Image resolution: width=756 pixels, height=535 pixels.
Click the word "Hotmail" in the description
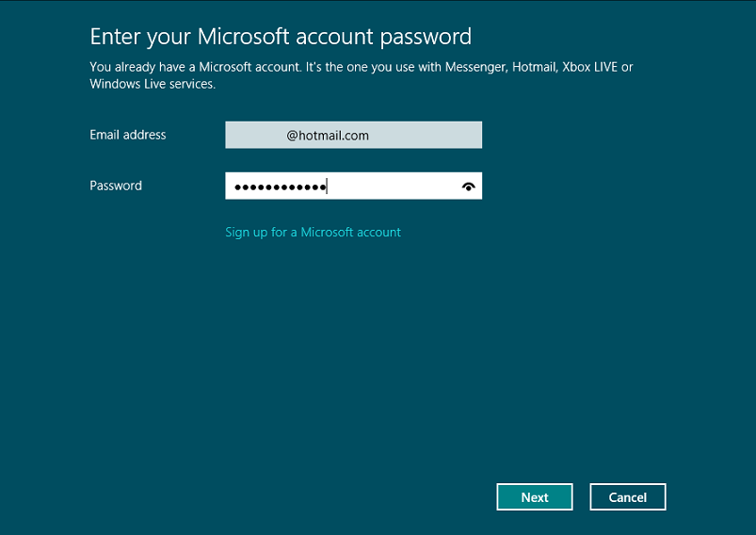point(534,68)
